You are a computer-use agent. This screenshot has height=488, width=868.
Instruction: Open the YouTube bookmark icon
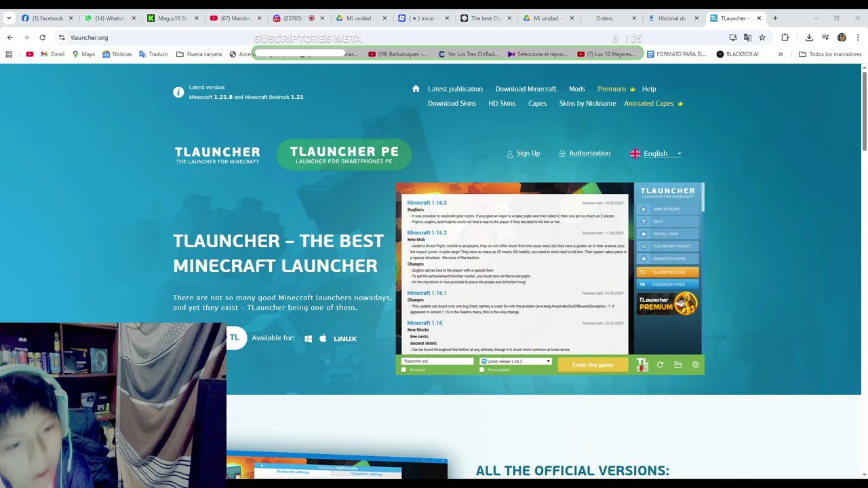[29, 54]
